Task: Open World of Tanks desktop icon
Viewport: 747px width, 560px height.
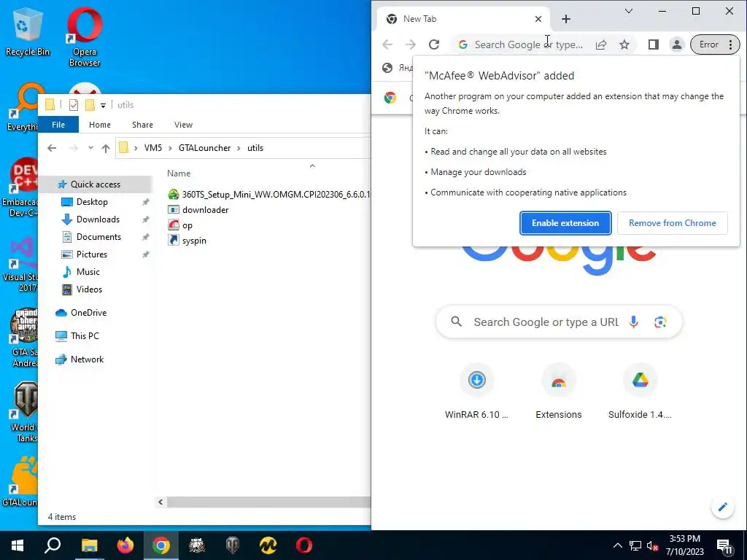Action: (24, 412)
